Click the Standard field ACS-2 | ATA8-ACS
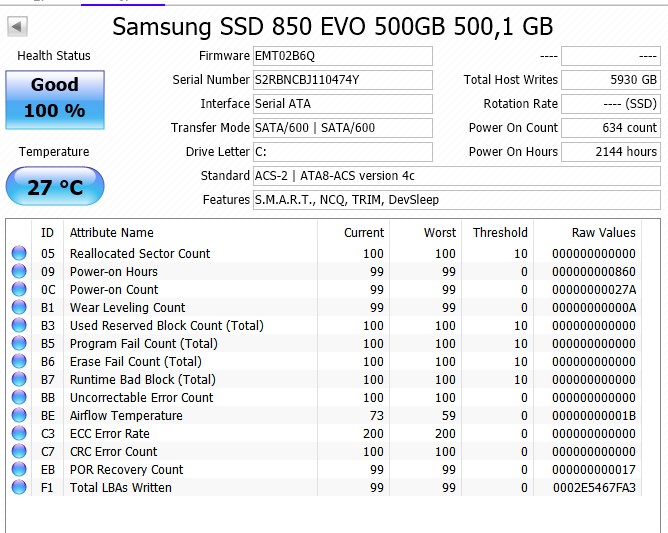The width and height of the screenshot is (668, 533). pyautogui.click(x=457, y=176)
